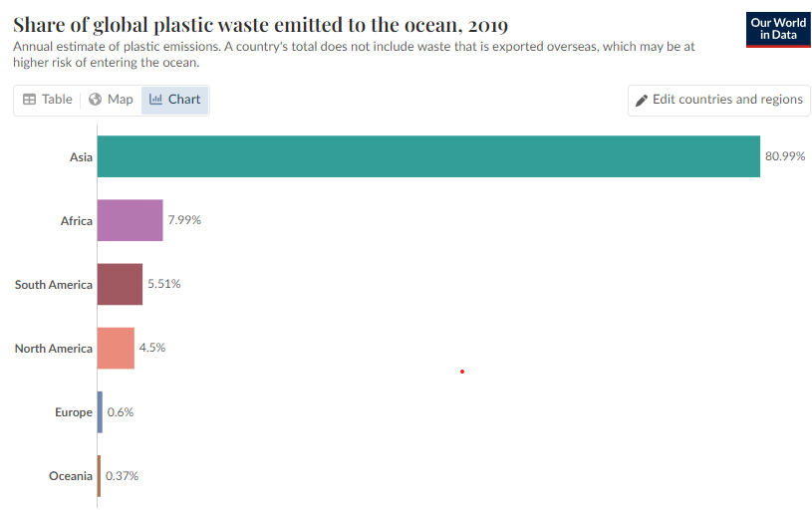This screenshot has height=512, width=812.
Task: Open the Our World in Data logo
Action: click(x=778, y=30)
